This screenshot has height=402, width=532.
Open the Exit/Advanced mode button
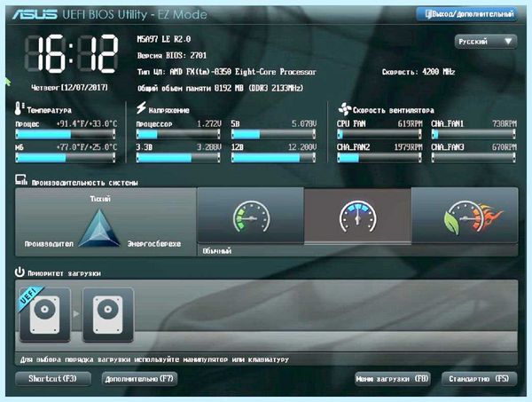coord(467,14)
